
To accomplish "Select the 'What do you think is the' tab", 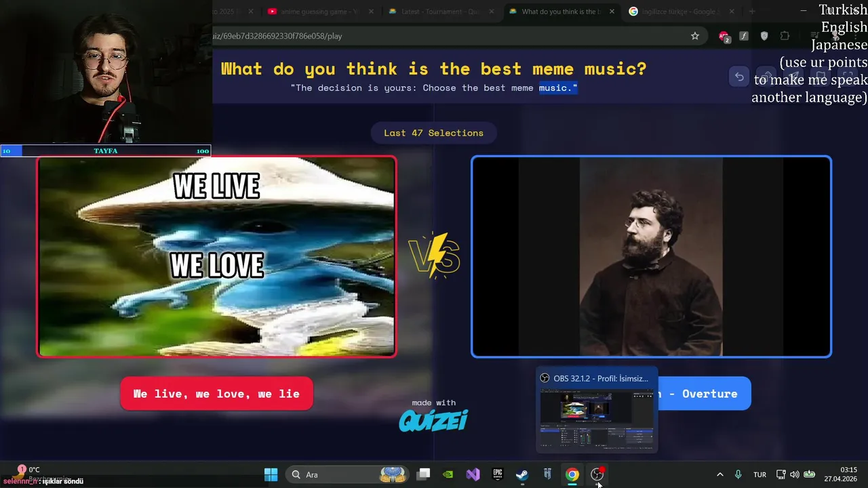I will tap(560, 12).
